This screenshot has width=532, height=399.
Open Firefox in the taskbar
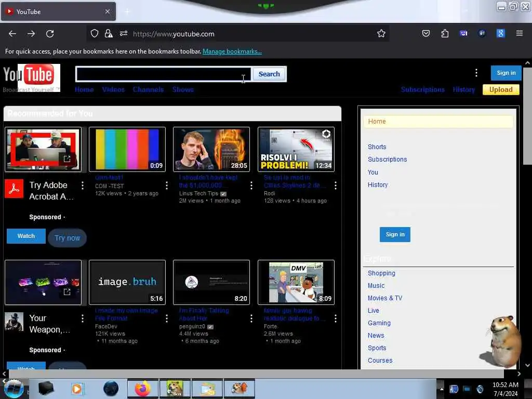[x=142, y=389]
